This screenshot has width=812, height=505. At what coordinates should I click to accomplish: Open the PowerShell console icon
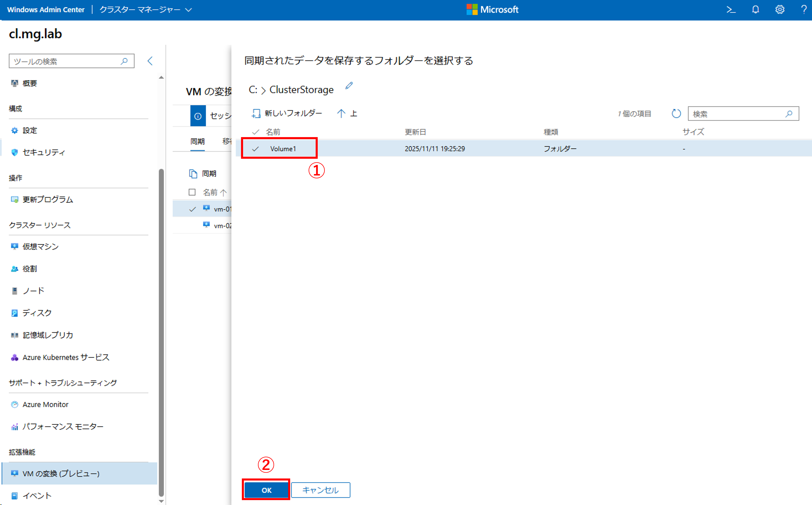click(731, 10)
